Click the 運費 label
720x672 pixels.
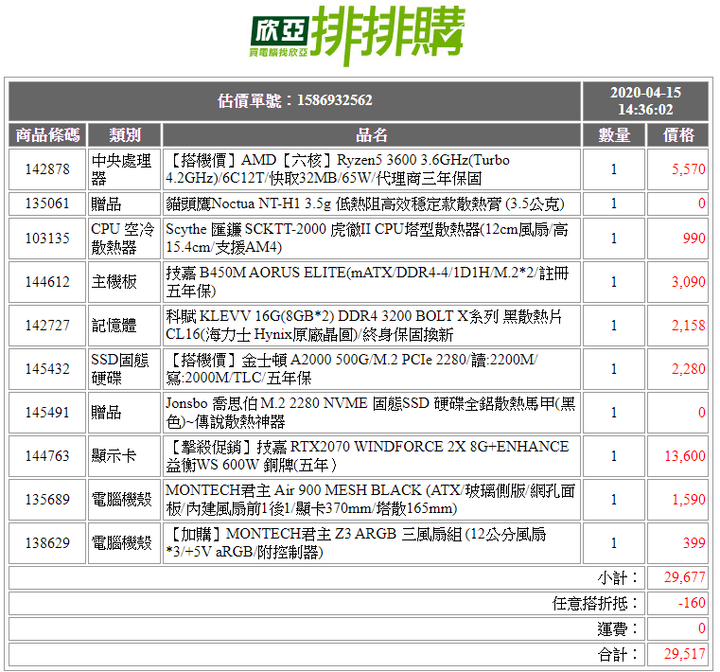[618, 629]
